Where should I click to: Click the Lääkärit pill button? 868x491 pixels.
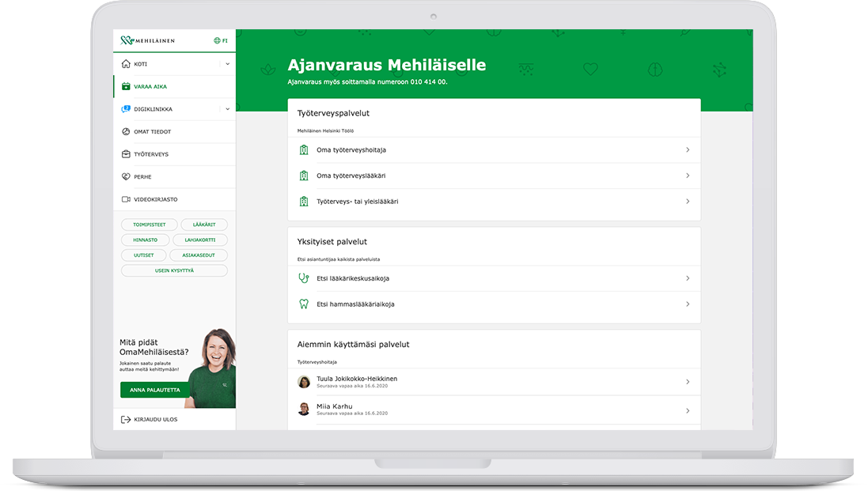(204, 225)
